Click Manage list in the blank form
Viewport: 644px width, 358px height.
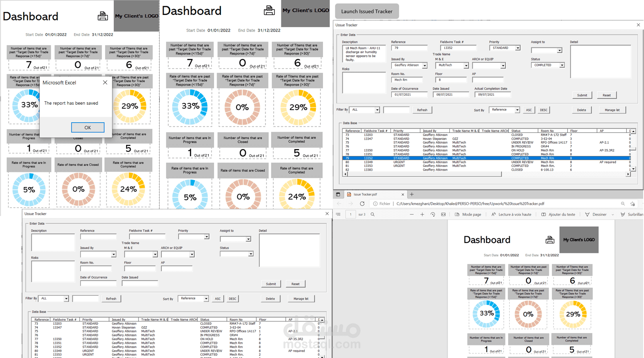[x=301, y=299]
